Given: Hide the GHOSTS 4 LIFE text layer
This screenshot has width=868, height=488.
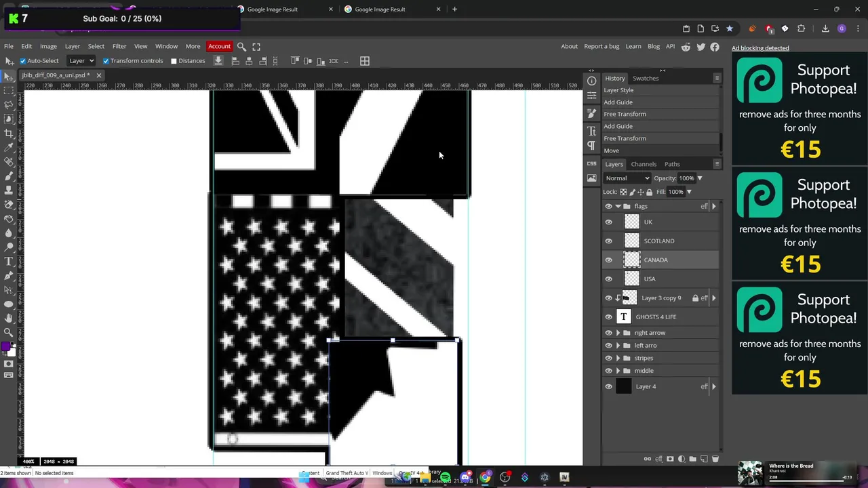Looking at the screenshot, I should (608, 317).
